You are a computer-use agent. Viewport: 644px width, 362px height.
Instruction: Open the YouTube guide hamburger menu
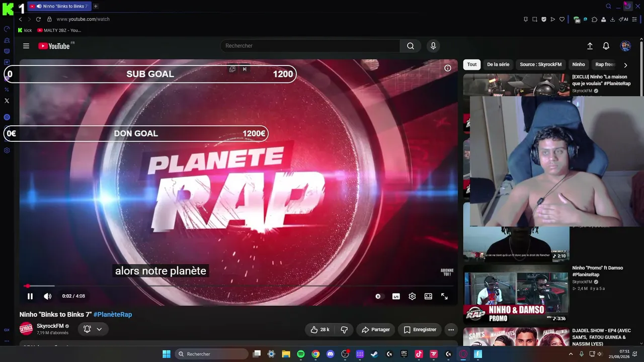26,46
